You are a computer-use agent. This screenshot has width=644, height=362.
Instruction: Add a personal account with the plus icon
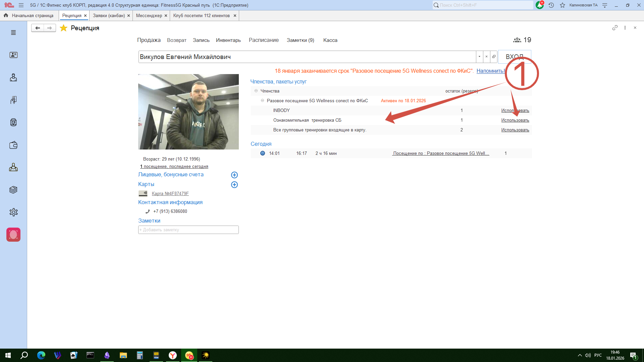click(x=234, y=175)
